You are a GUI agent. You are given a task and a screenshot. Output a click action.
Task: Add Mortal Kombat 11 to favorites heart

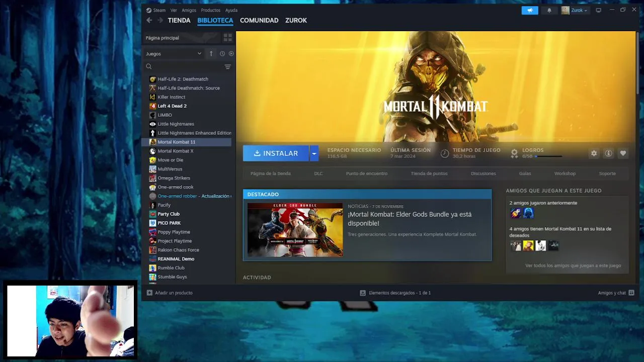pyautogui.click(x=623, y=153)
